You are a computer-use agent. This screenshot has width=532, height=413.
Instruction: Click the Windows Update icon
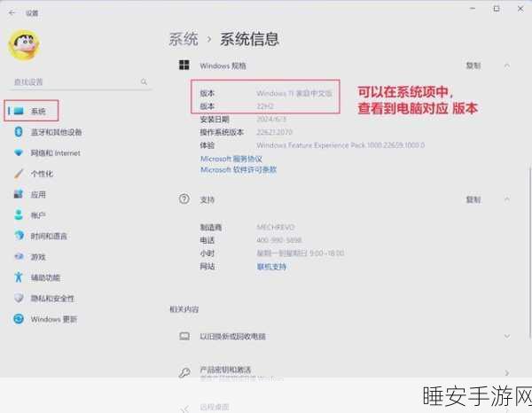[19, 319]
